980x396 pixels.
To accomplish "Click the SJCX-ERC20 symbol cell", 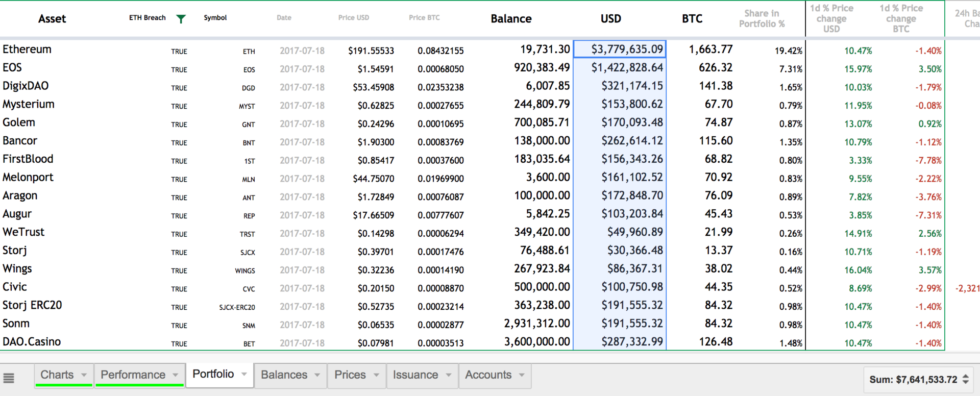I will (237, 308).
